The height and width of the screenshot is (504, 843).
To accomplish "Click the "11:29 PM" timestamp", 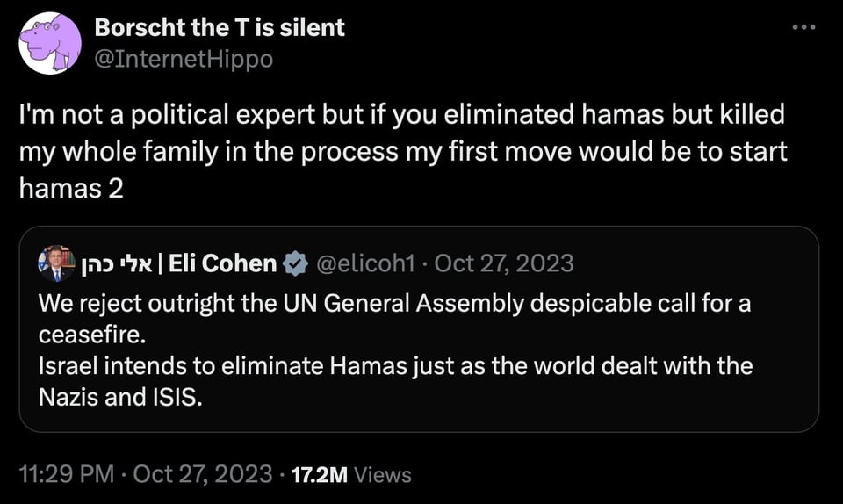I will click(67, 474).
